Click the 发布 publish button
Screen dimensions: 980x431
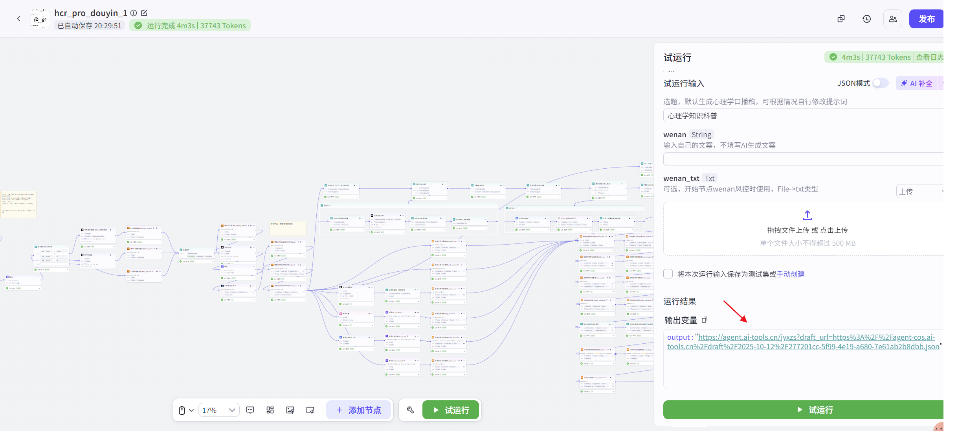point(927,18)
